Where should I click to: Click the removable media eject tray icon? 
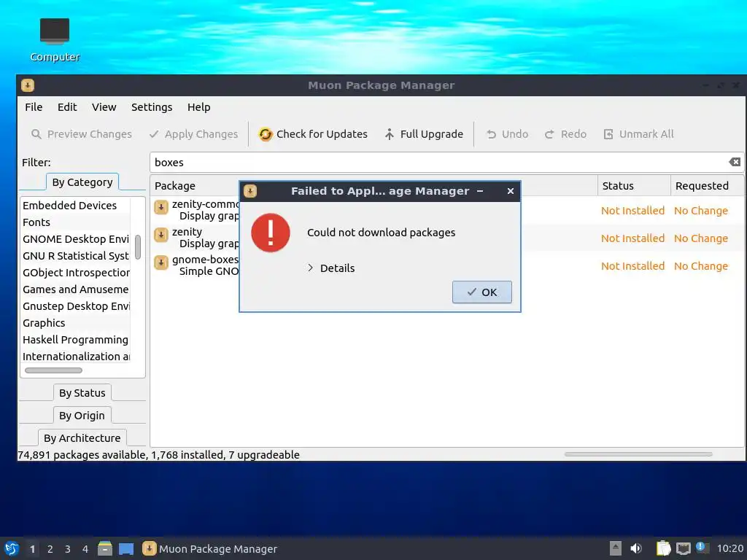tap(616, 548)
